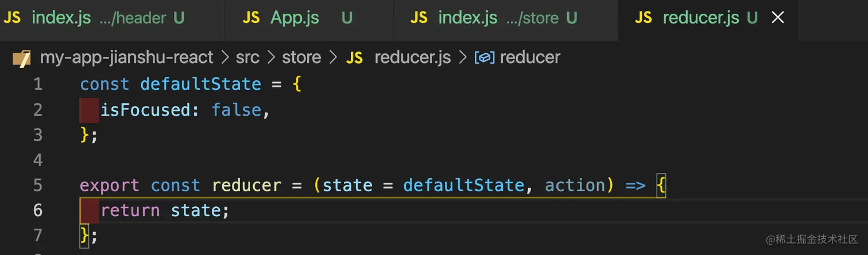Image resolution: width=868 pixels, height=255 pixels.
Task: Open the my-app-jianshu-react breadcrumb folder
Action: (126, 58)
